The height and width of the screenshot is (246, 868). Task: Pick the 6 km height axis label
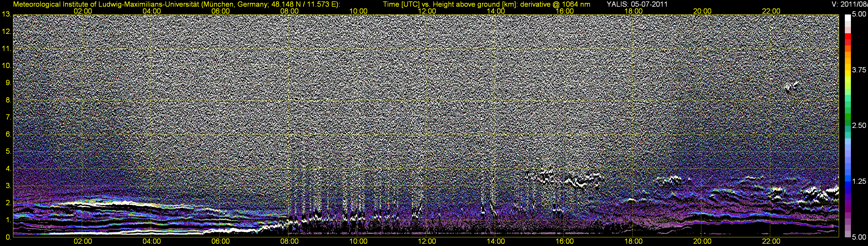[x=8, y=135]
